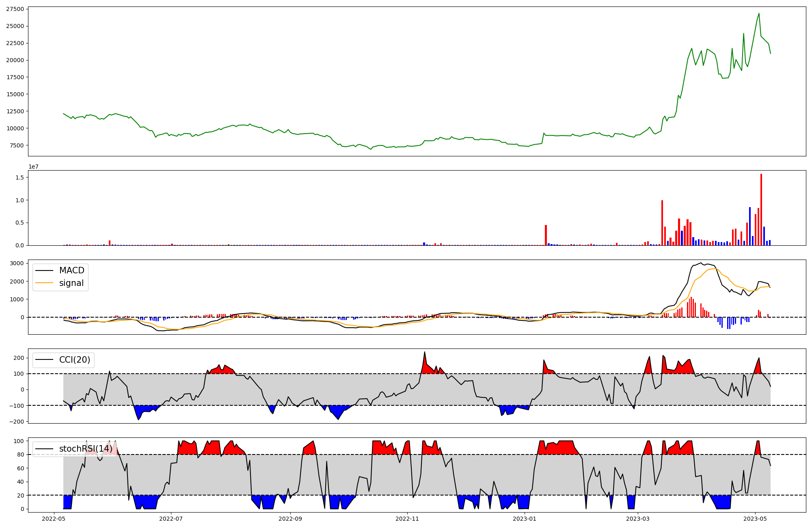Image resolution: width=812 pixels, height=528 pixels.
Task: Select the stochRSI(14) legend entry
Action: (x=86, y=449)
